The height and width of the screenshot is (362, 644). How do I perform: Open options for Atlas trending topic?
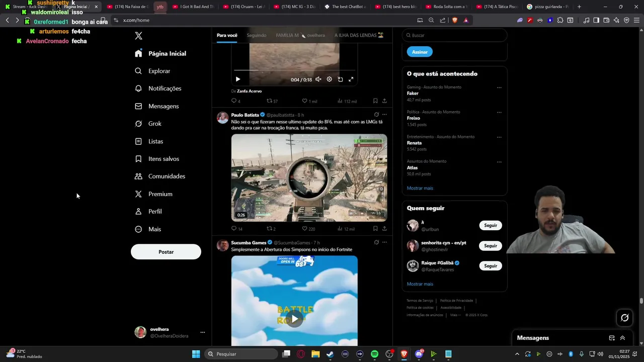coord(499,162)
